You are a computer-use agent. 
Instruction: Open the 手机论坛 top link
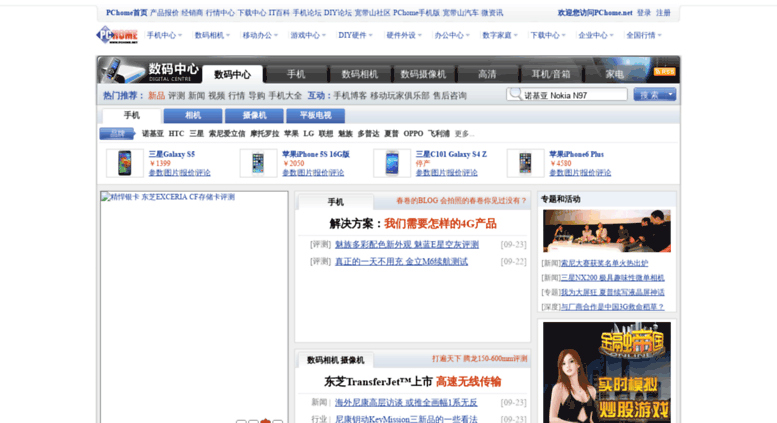[307, 13]
